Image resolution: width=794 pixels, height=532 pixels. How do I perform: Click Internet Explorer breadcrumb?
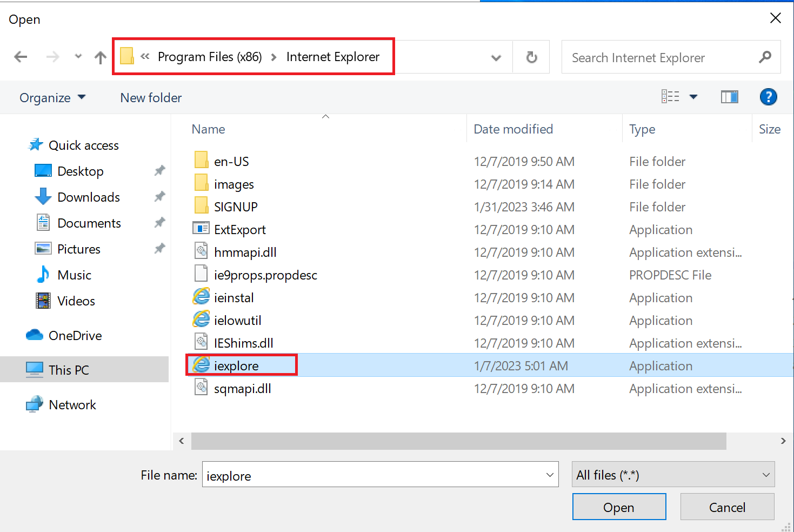(333, 57)
